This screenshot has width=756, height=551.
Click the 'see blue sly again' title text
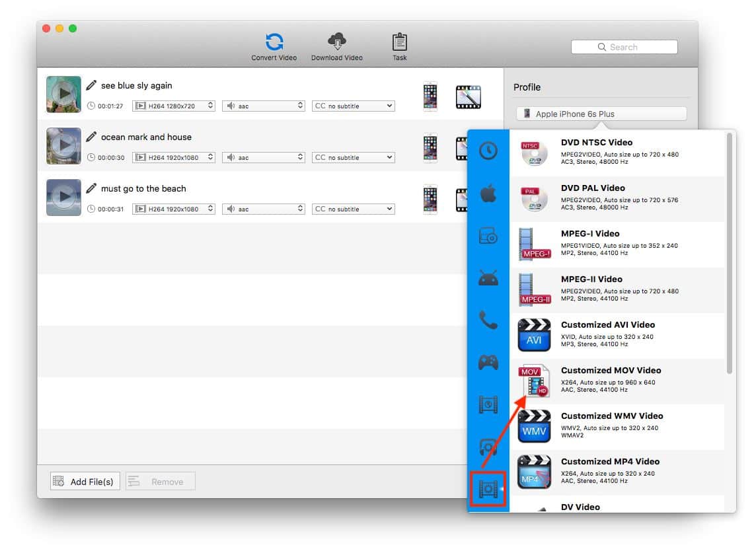[x=136, y=85]
